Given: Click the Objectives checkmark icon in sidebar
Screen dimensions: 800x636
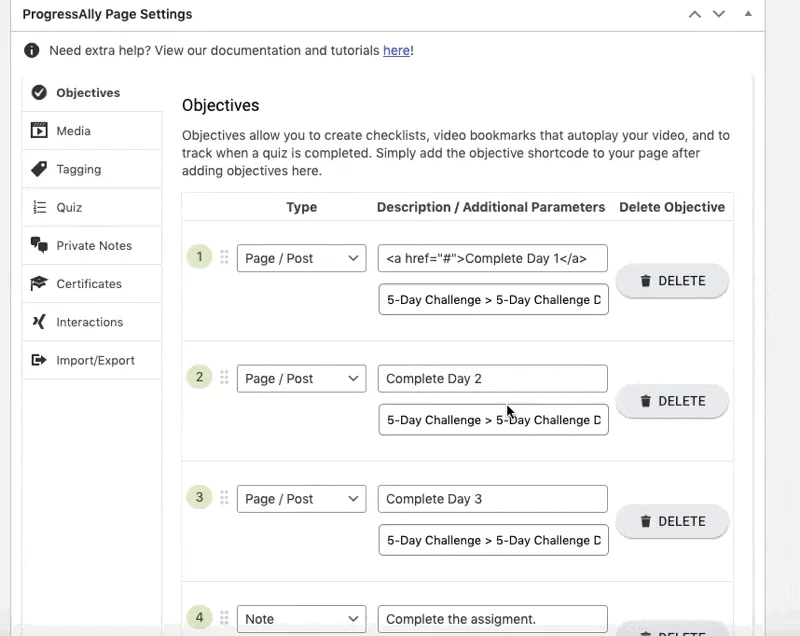Looking at the screenshot, I should (39, 93).
